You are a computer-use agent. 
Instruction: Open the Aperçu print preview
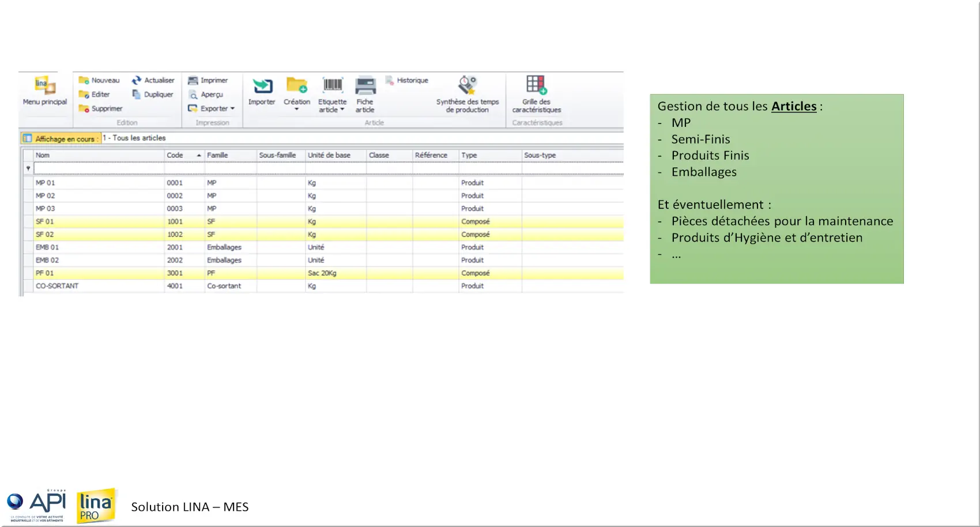tap(206, 95)
